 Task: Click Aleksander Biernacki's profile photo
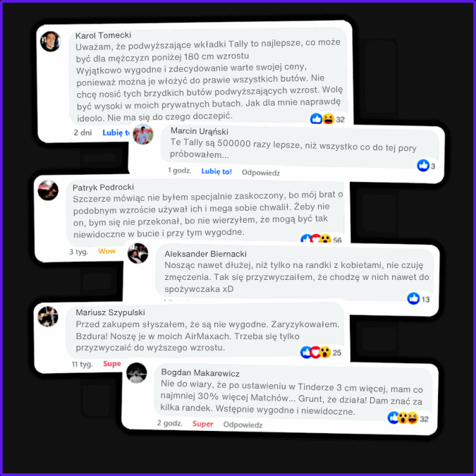point(138,253)
